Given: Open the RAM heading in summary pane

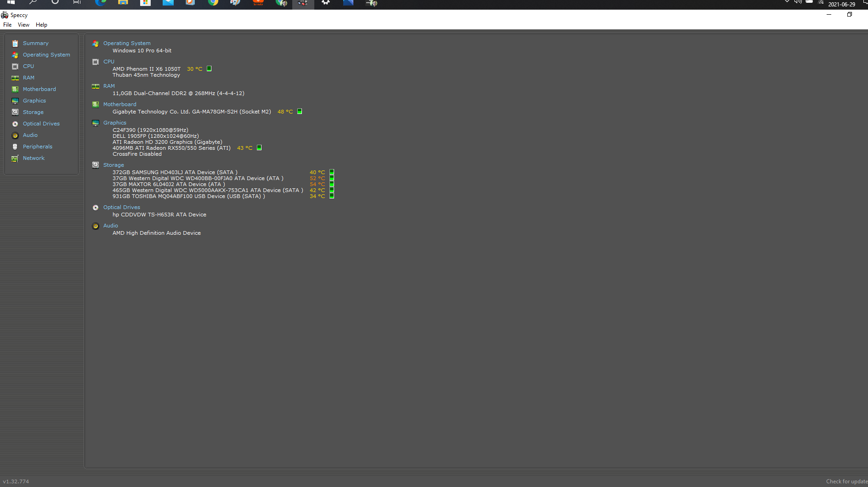Looking at the screenshot, I should click(109, 86).
